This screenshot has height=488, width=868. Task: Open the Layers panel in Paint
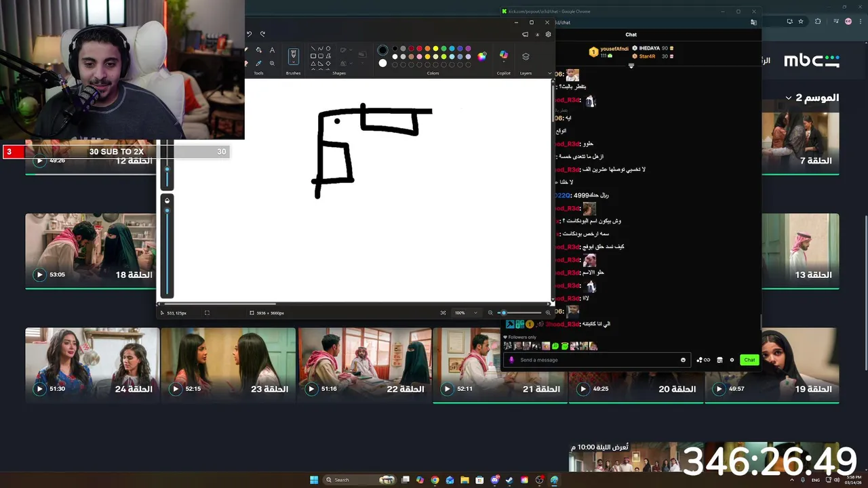point(526,56)
